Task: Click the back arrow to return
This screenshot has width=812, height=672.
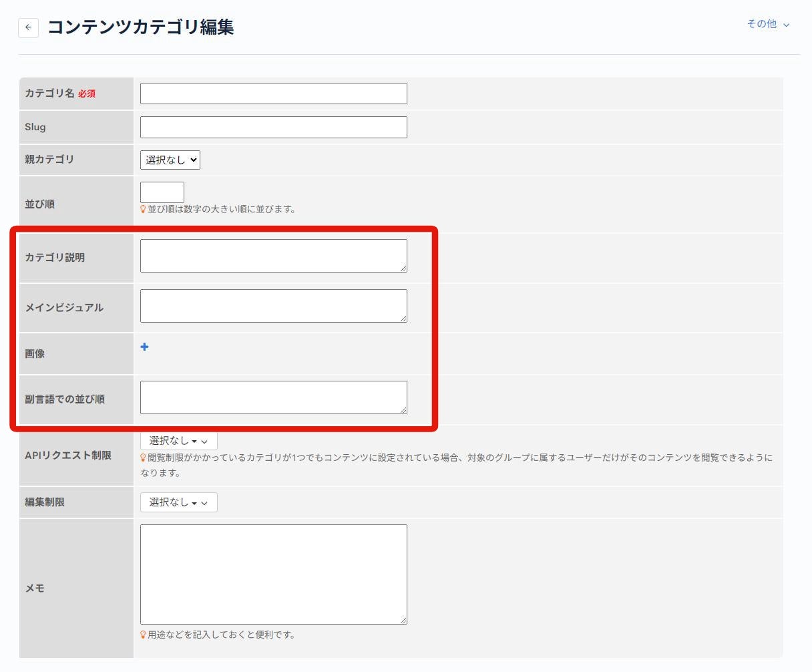Action: tap(27, 27)
